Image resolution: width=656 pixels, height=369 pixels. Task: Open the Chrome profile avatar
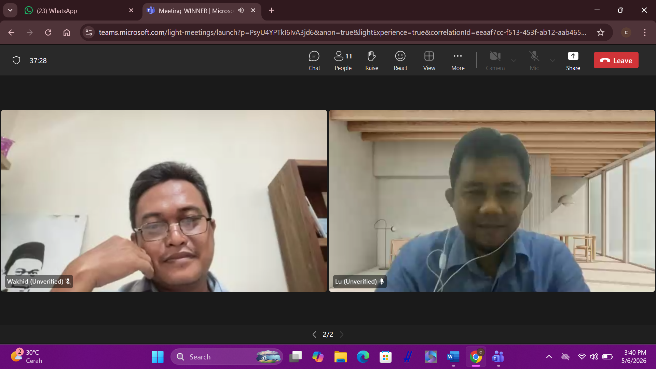coord(626,32)
